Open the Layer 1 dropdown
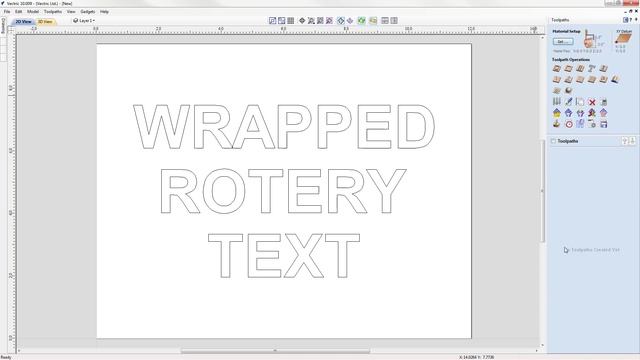The image size is (640, 360). pyautogui.click(x=84, y=20)
